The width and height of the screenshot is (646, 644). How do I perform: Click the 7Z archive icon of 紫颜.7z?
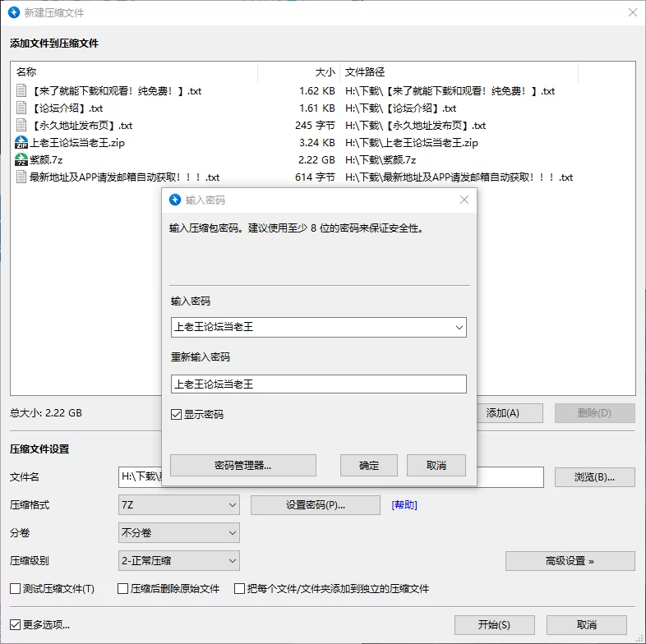(x=21, y=159)
